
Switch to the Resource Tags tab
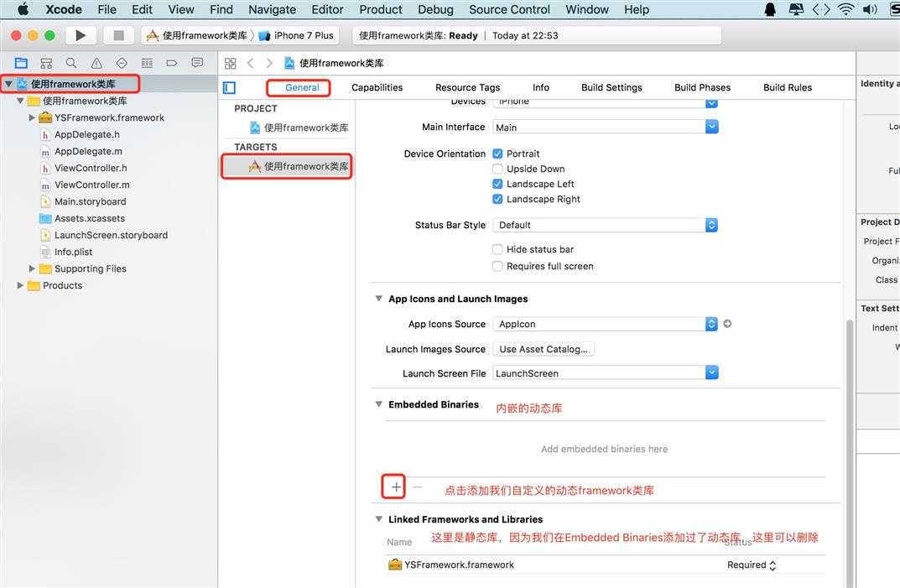pos(468,88)
